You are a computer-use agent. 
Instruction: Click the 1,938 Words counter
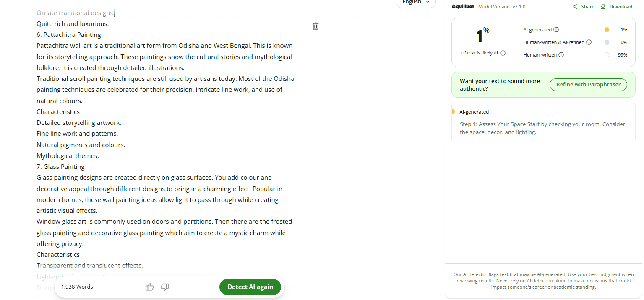point(77,287)
